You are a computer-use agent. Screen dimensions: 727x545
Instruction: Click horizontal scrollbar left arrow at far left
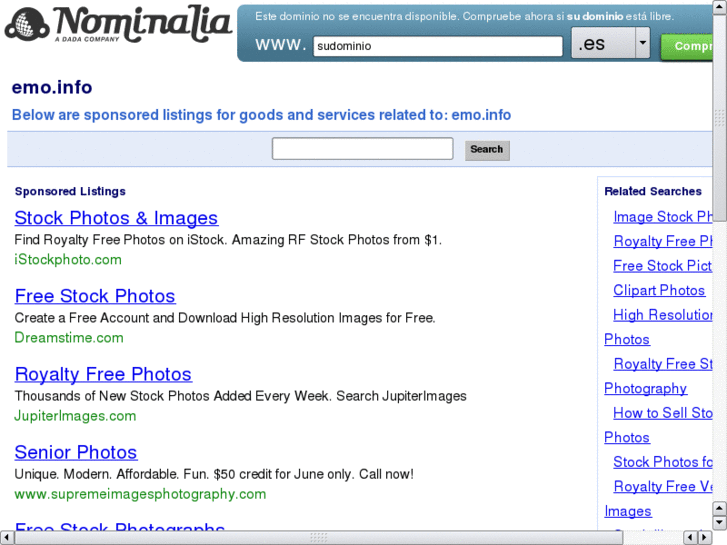(x=6, y=538)
